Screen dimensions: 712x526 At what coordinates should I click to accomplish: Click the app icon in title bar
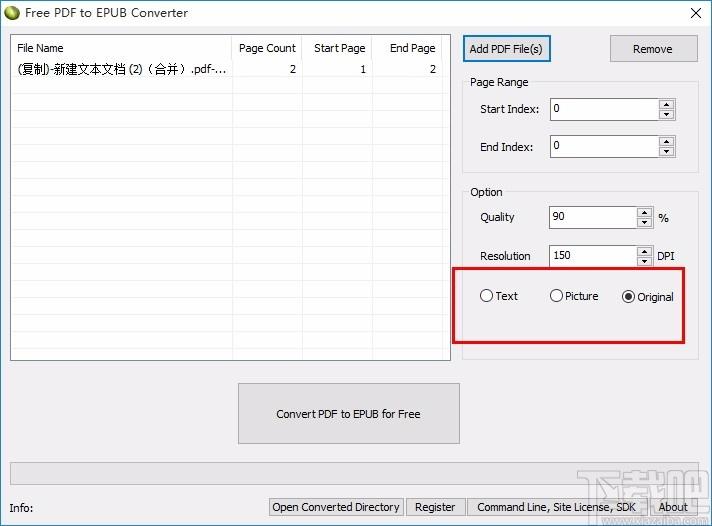[x=12, y=13]
